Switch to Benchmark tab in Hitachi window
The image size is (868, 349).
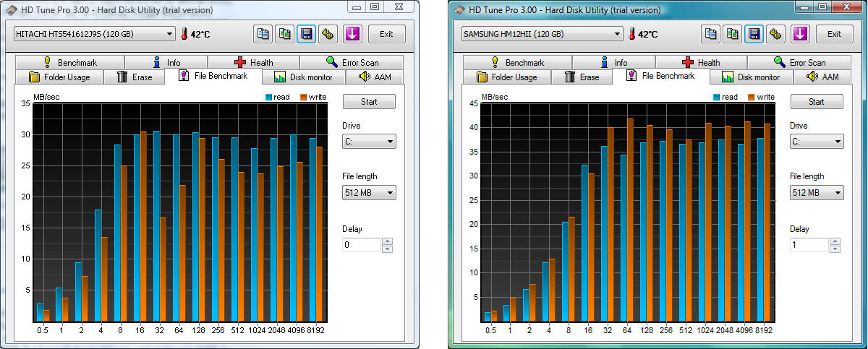[x=69, y=63]
